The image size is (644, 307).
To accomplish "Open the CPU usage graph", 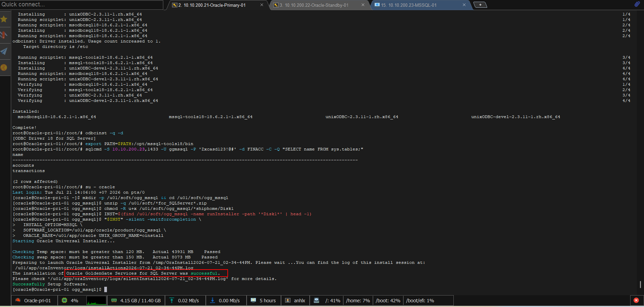I will click(96, 300).
